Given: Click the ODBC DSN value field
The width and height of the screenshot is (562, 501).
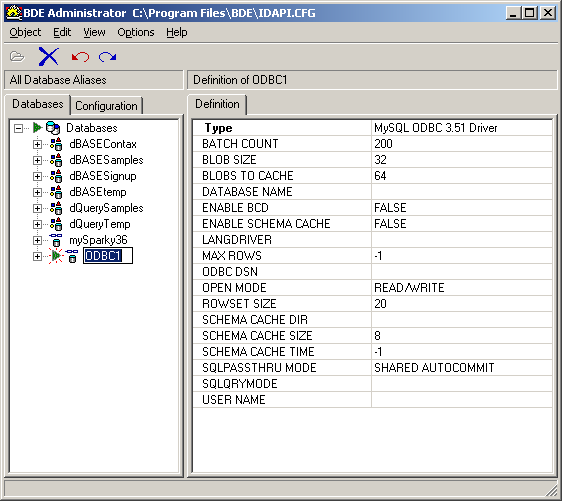Looking at the screenshot, I should pyautogui.click(x=462, y=272).
